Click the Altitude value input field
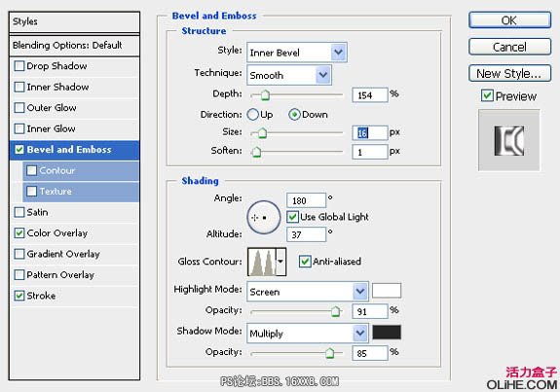Image resolution: width=560 pixels, height=392 pixels. click(x=306, y=234)
